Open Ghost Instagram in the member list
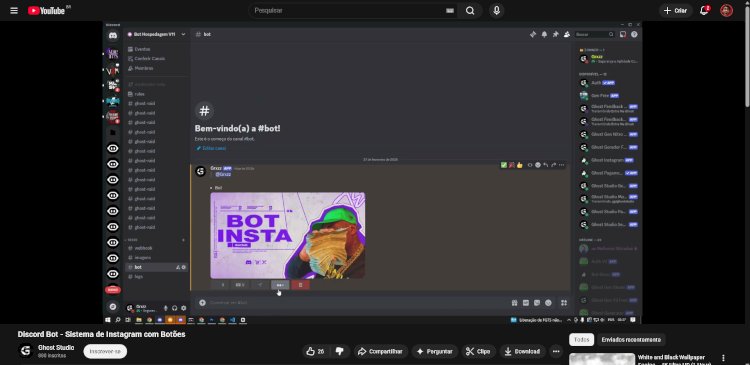 point(608,160)
